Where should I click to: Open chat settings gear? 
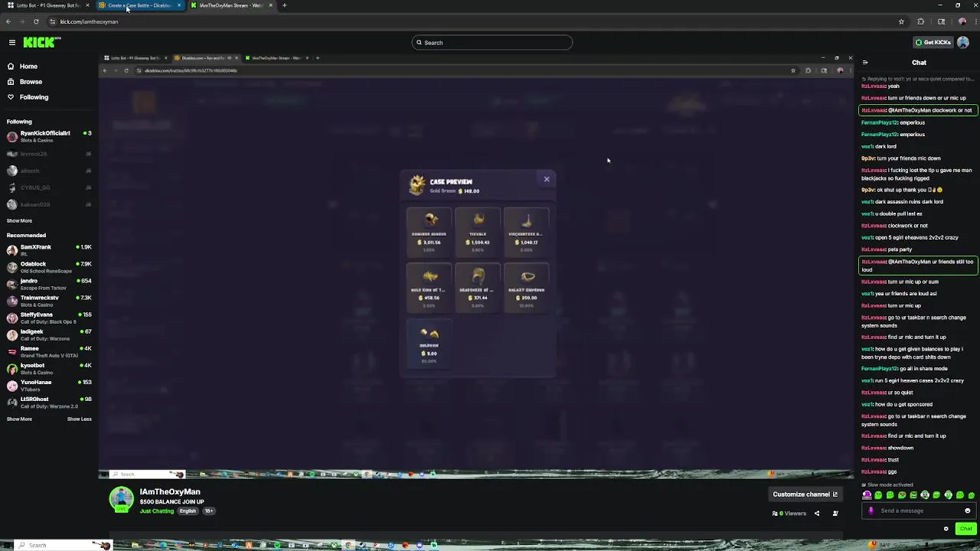coord(946,529)
